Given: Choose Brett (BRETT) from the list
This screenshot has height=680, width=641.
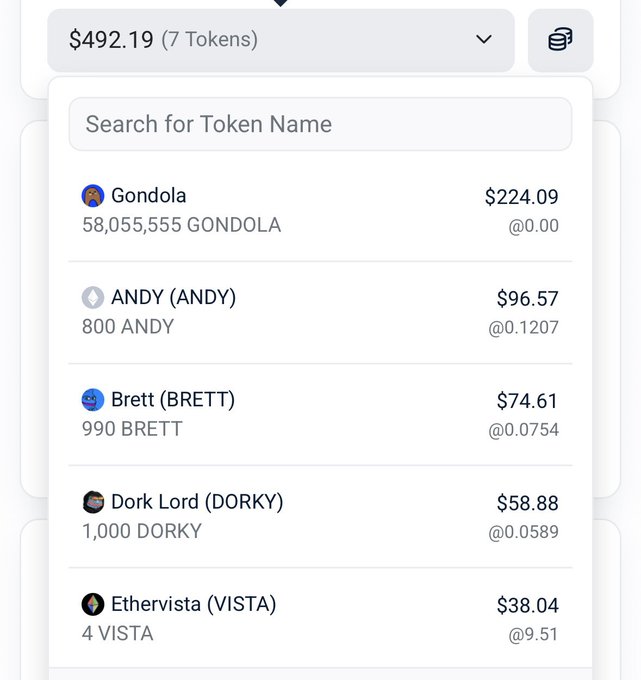Looking at the screenshot, I should pos(320,414).
